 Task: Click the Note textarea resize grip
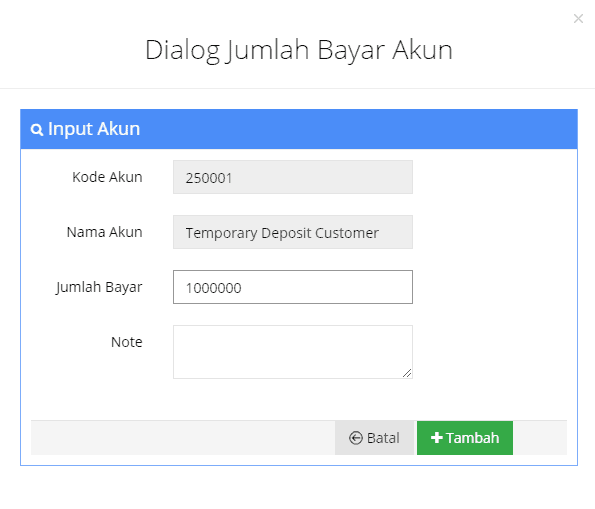[x=407, y=373]
